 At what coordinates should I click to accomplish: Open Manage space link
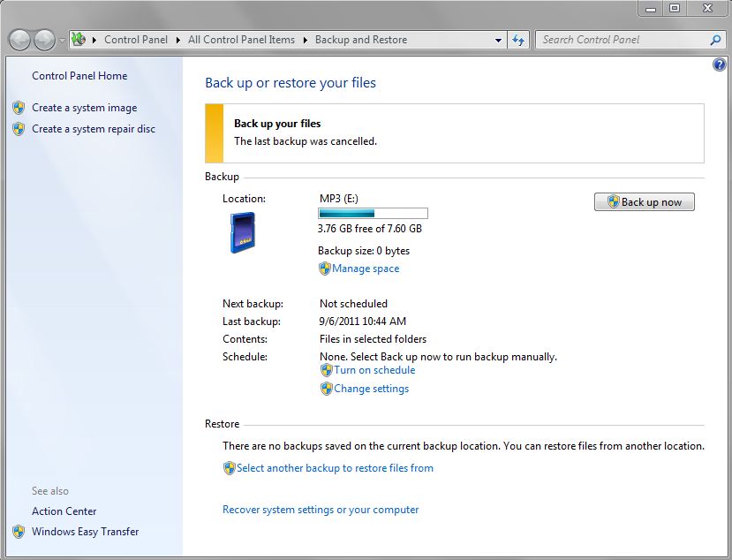(366, 269)
